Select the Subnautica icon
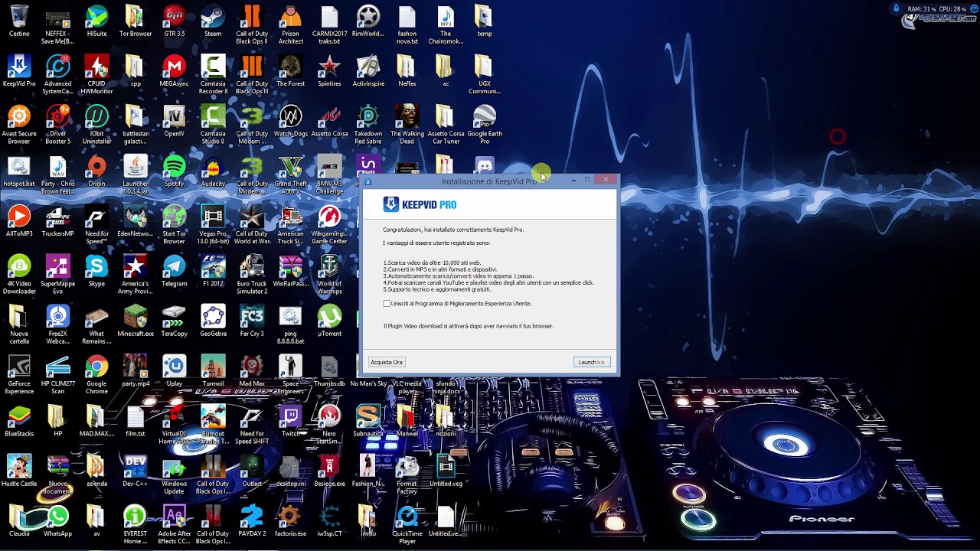Viewport: 980px width, 551px height. pos(368,417)
